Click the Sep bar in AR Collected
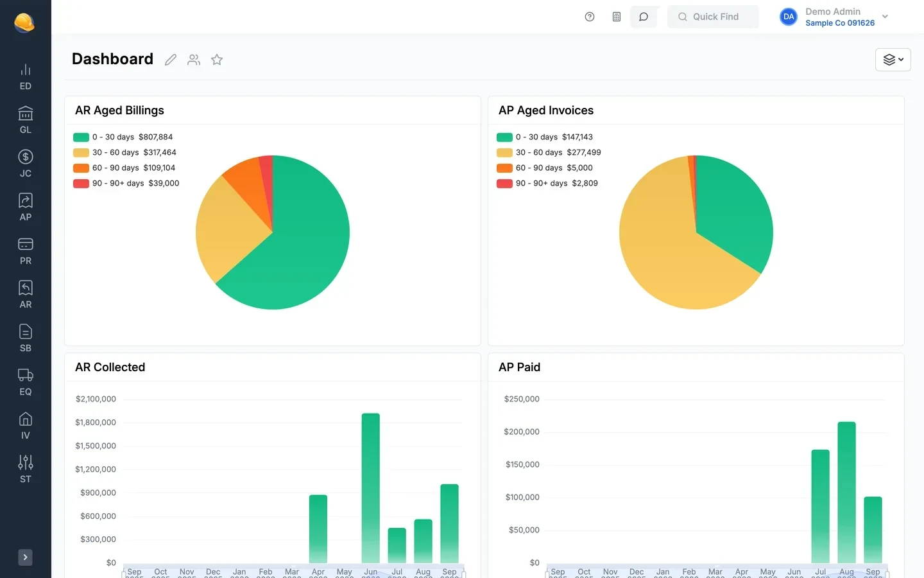Viewport: 924px width, 578px height. (x=450, y=523)
